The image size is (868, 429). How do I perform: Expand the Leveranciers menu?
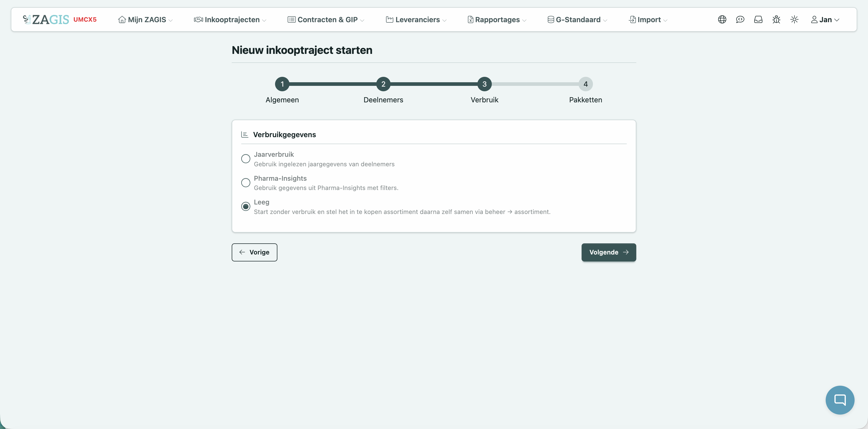416,20
